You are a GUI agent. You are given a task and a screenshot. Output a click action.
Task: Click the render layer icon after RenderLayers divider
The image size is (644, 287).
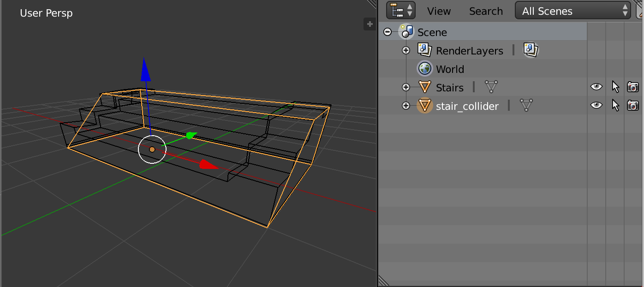(531, 50)
